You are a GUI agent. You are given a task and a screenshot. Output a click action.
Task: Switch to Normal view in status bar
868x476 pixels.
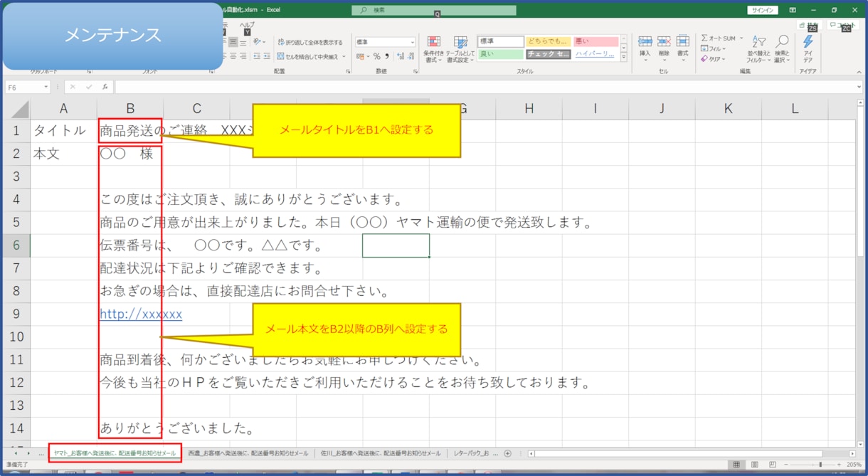tap(737, 465)
